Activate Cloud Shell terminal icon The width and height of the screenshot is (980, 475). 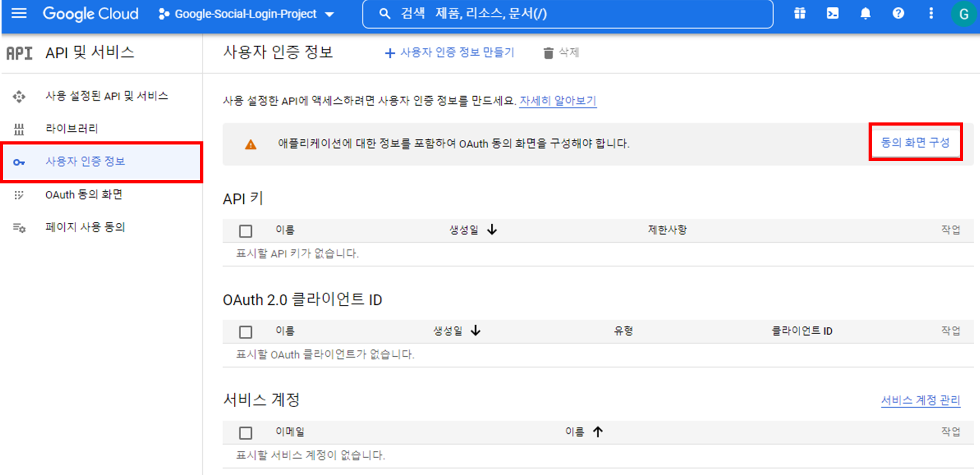[833, 14]
